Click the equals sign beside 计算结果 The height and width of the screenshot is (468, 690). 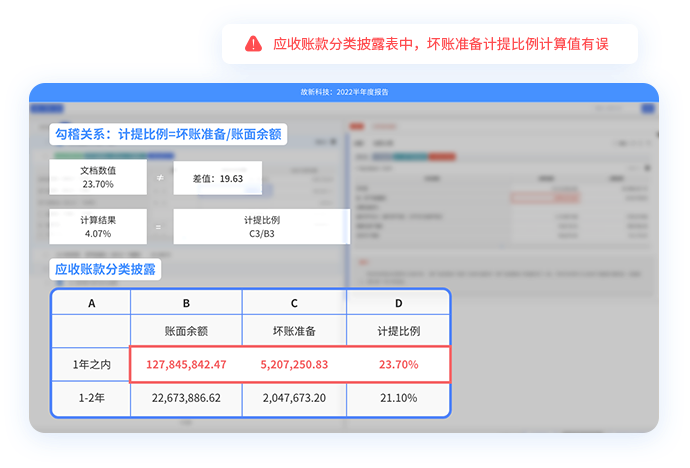pyautogui.click(x=160, y=226)
